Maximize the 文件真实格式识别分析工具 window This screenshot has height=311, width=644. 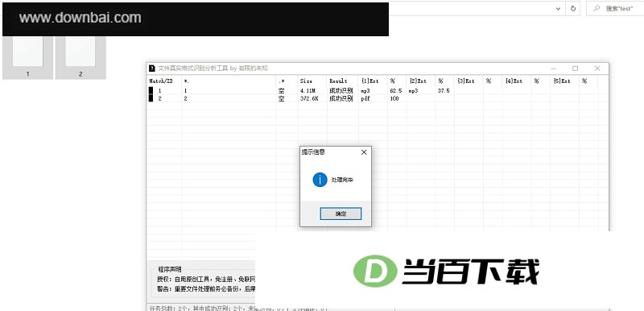(x=575, y=68)
